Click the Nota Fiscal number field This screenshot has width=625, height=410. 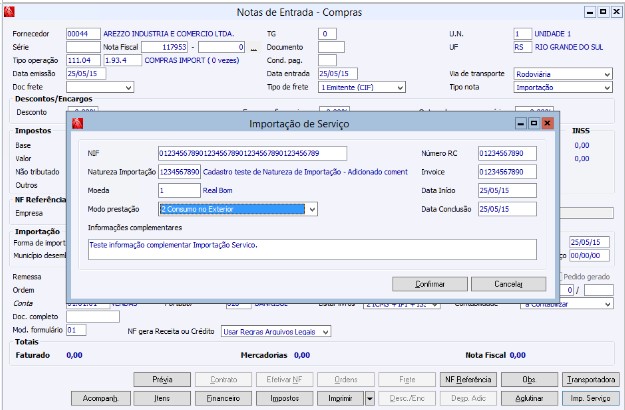(164, 47)
